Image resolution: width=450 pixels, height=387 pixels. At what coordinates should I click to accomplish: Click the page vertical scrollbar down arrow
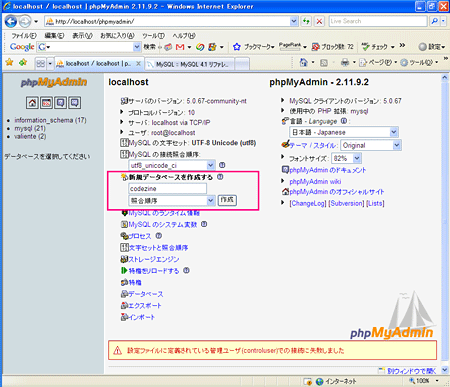[445, 370]
